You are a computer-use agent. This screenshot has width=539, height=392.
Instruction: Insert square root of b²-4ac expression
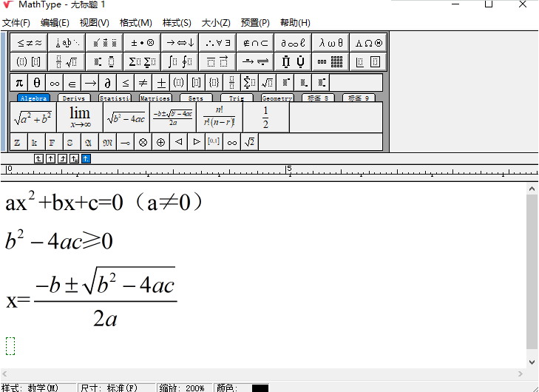tap(126, 118)
